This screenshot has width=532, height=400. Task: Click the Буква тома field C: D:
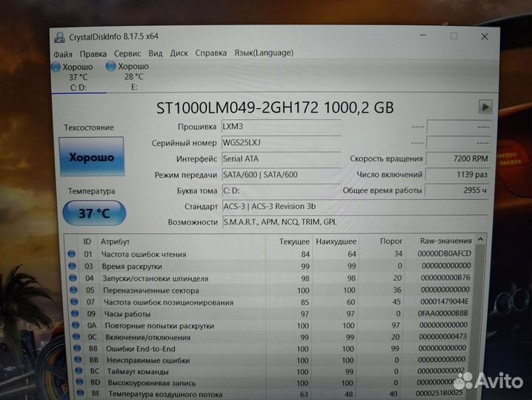coord(282,190)
